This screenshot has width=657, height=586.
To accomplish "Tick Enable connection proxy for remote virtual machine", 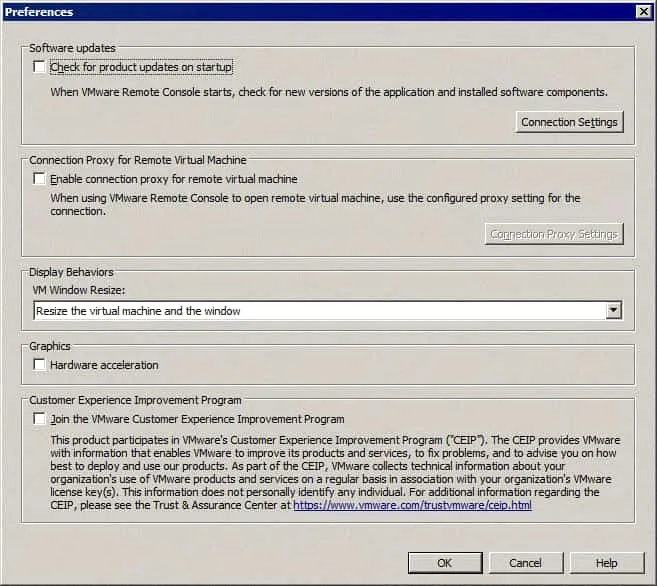I will point(40,180).
